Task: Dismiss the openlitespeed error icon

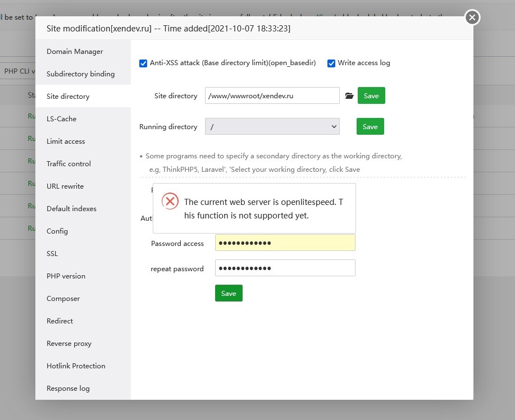Action: pyautogui.click(x=170, y=201)
